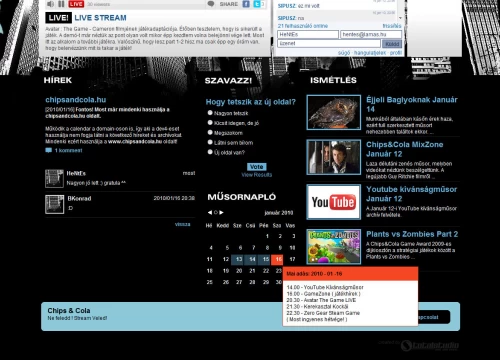Choose the 'Új oldal van?' poll option
The image size is (500, 360).
210,152
